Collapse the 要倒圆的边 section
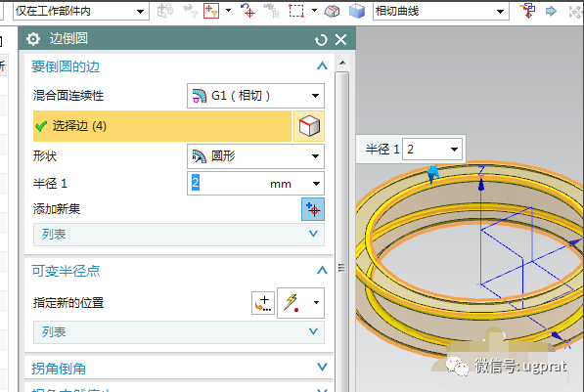The width and height of the screenshot is (584, 392). 322,66
